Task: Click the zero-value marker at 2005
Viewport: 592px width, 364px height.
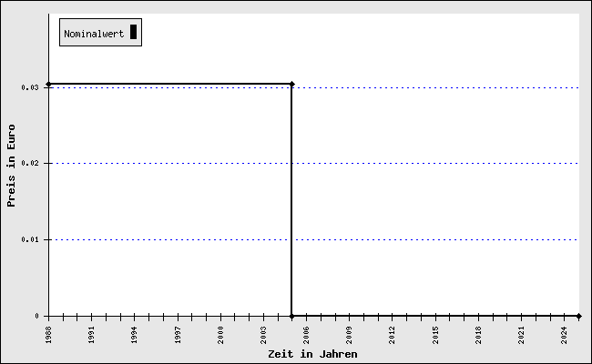Action: [x=291, y=316]
